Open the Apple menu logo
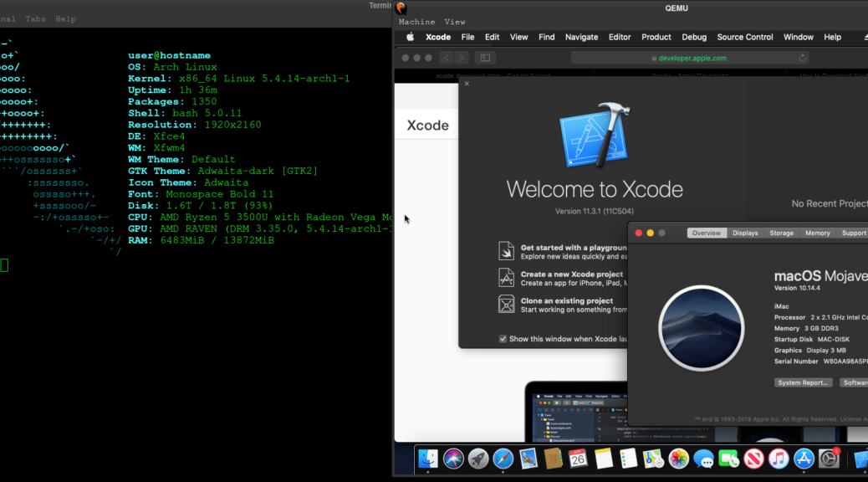The width and height of the screenshot is (868, 482). tap(411, 37)
